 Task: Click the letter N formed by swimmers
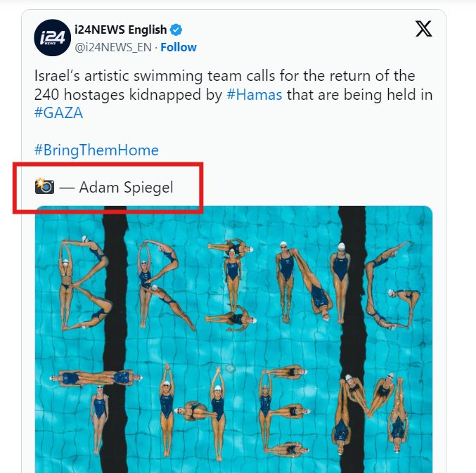313,282
